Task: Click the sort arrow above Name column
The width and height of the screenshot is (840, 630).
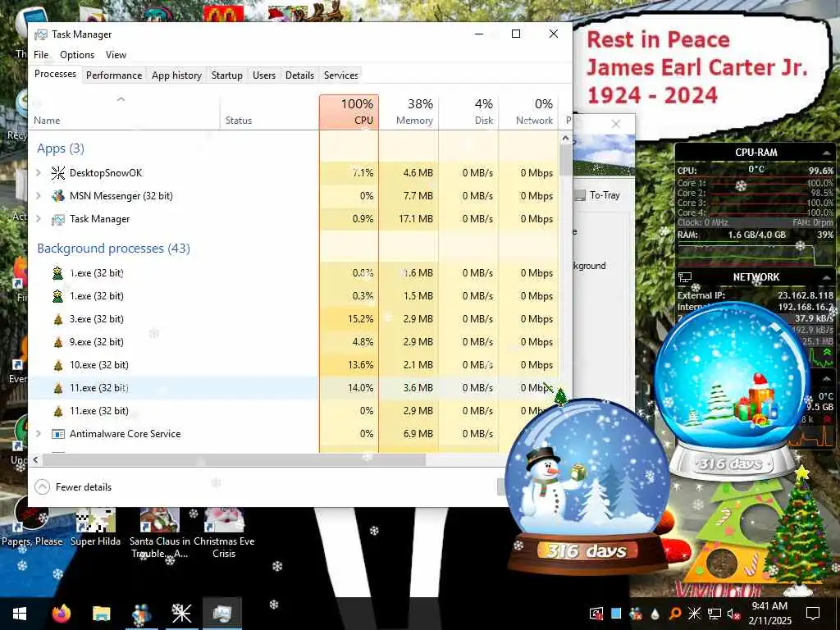Action: pos(121,99)
